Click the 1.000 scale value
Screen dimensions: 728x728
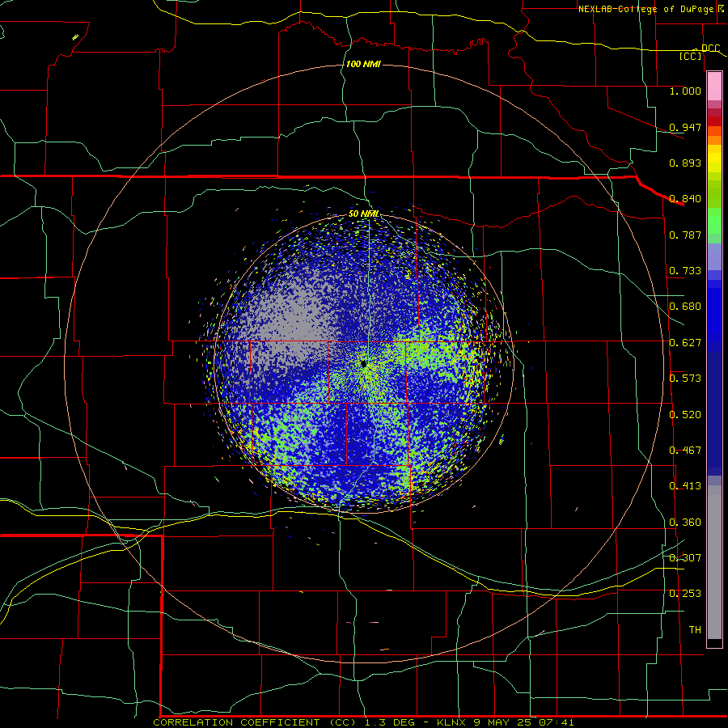coord(685,91)
